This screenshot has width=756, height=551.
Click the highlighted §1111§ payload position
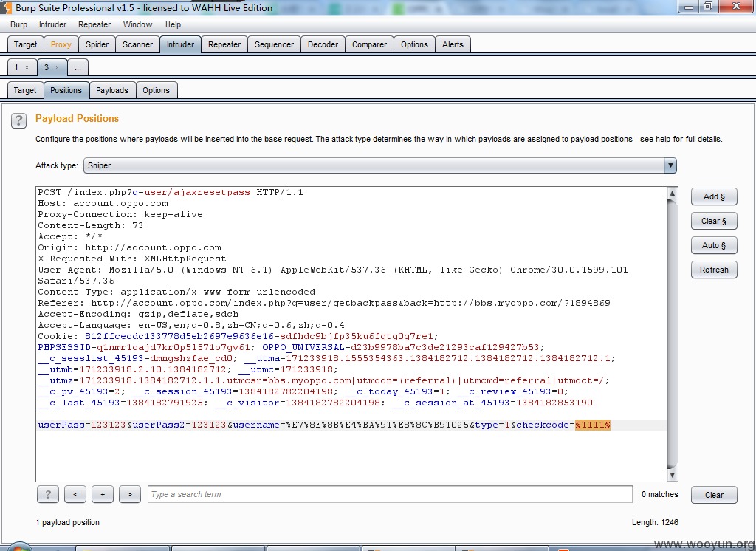coord(593,425)
